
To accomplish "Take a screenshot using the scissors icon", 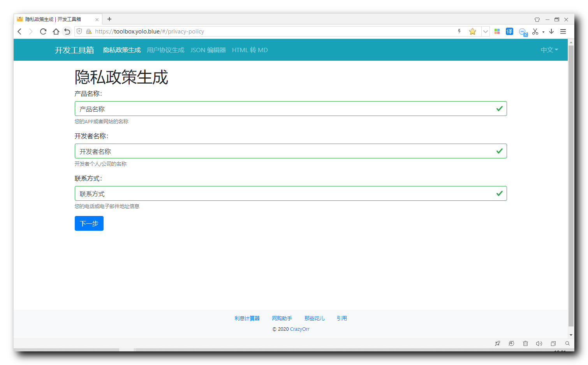I will (535, 32).
